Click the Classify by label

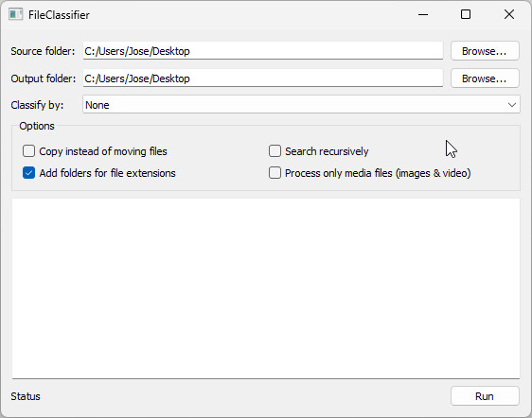pyautogui.click(x=37, y=105)
